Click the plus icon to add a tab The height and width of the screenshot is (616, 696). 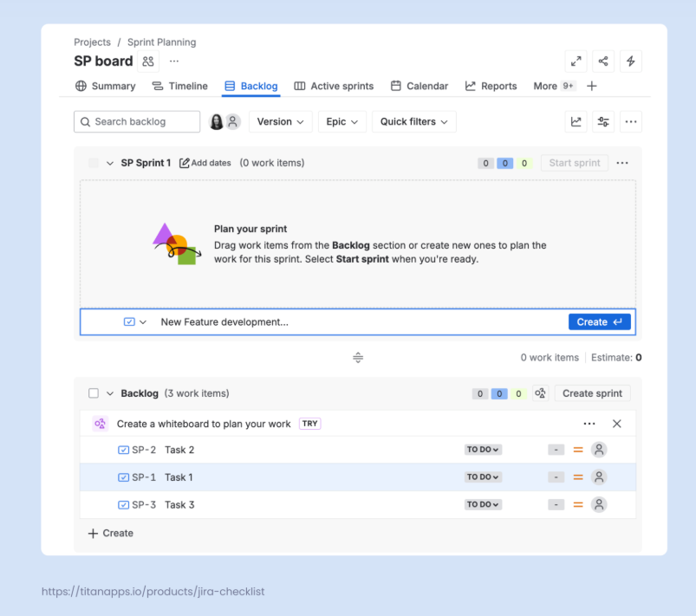click(x=592, y=86)
